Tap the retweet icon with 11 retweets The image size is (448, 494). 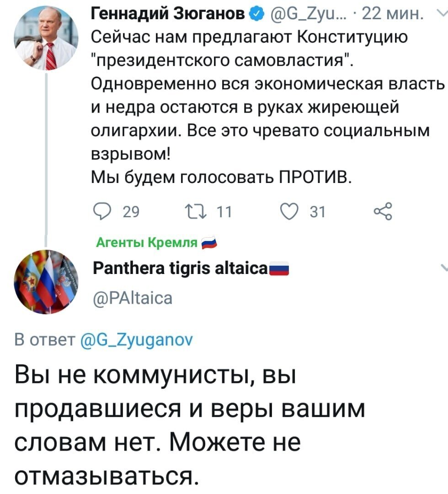coord(196,211)
